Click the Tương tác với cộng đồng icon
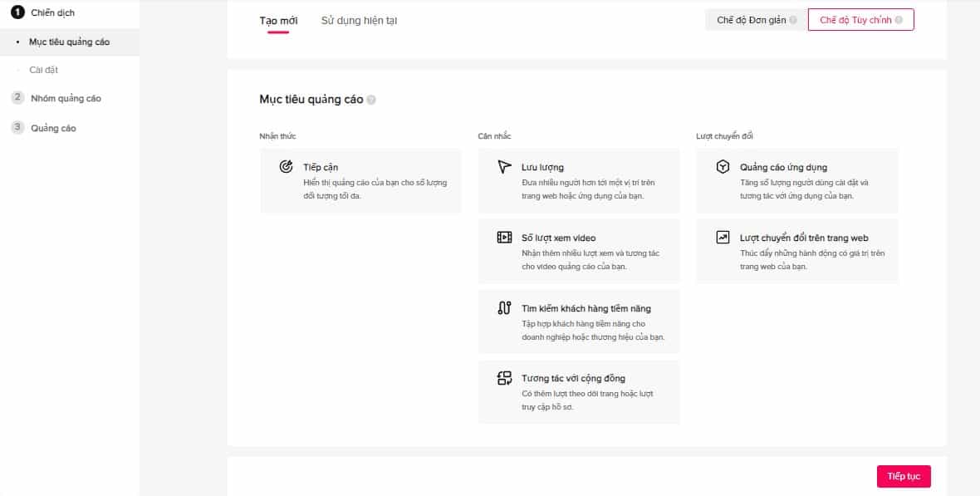Image resolution: width=980 pixels, height=496 pixels. tap(504, 379)
